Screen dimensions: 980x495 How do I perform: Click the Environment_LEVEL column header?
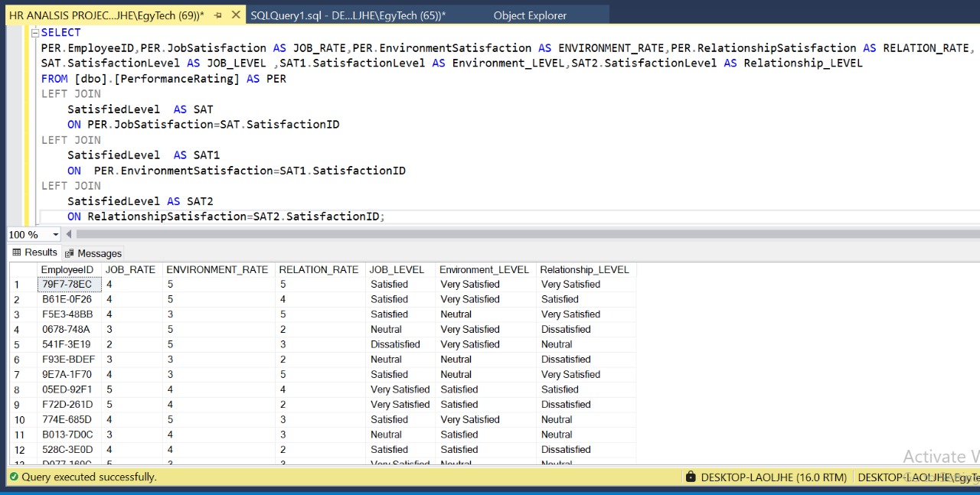pyautogui.click(x=485, y=269)
